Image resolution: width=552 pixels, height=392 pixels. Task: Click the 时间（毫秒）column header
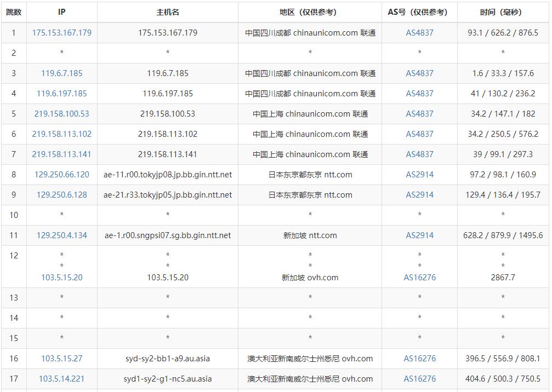click(503, 12)
